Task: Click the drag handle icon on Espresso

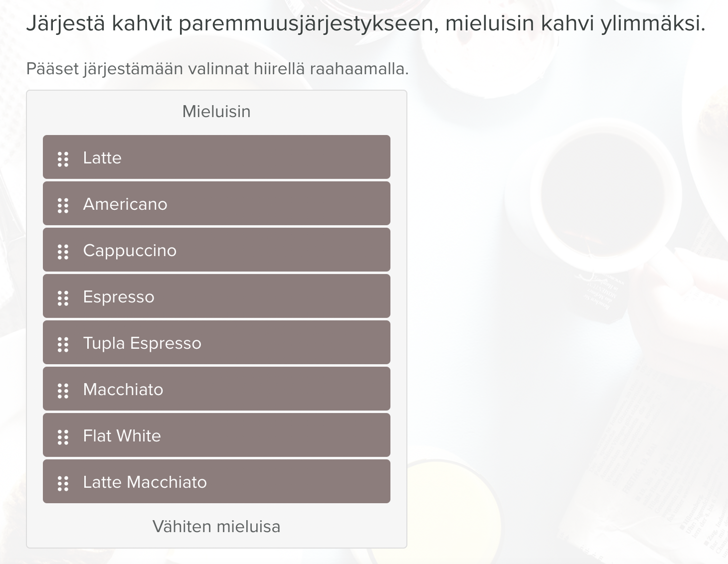Action: click(63, 298)
